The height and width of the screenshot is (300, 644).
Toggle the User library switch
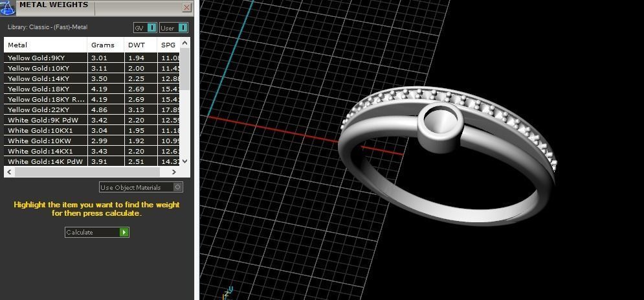(173, 28)
